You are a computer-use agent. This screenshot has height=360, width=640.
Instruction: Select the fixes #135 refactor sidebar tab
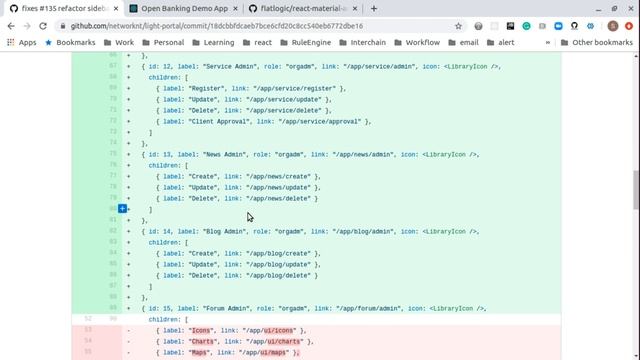64,9
